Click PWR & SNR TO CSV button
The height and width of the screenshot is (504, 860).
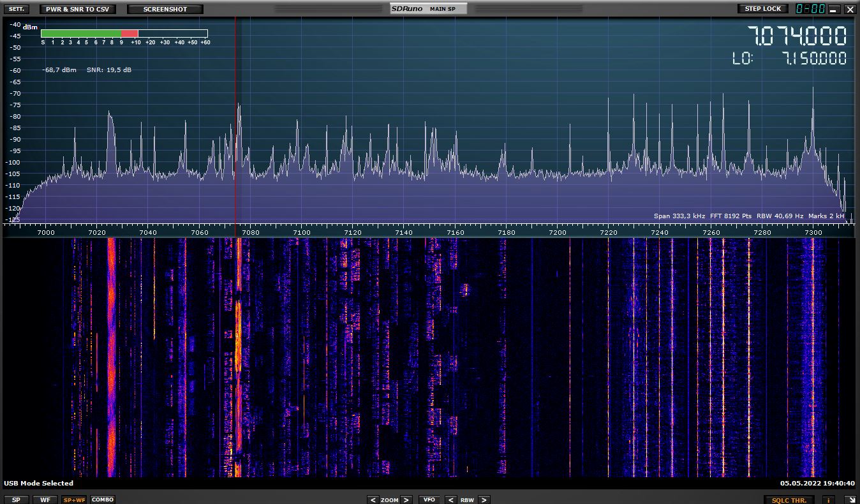click(x=77, y=9)
